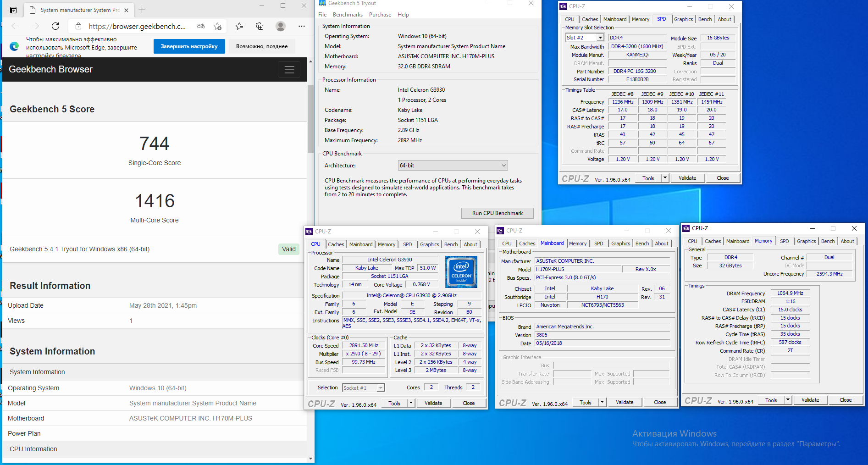Viewport: 868px width, 465px height.
Task: Open Edge tab actions menu icon
Action: click(13, 10)
